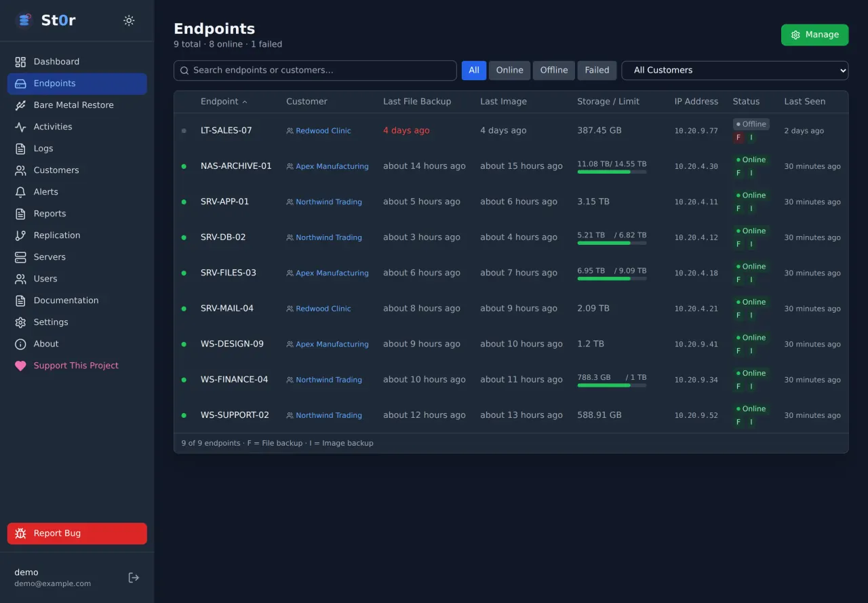
Task: Click the logout arrow icon
Action: 134,577
